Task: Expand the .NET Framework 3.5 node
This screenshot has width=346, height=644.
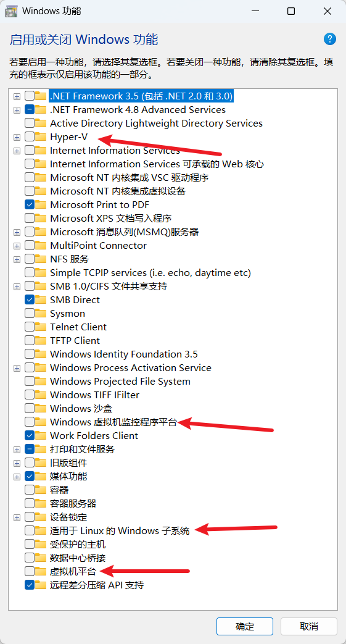Action: (17, 96)
